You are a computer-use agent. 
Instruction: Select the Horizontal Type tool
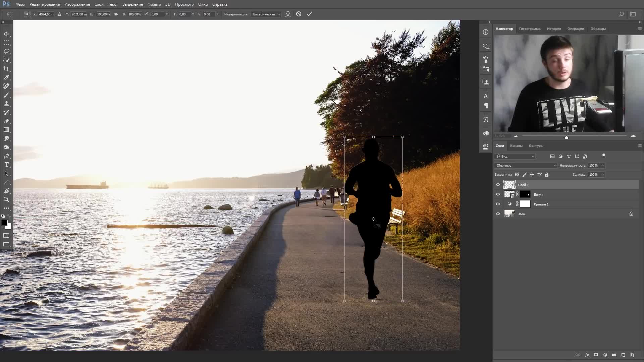click(6, 165)
